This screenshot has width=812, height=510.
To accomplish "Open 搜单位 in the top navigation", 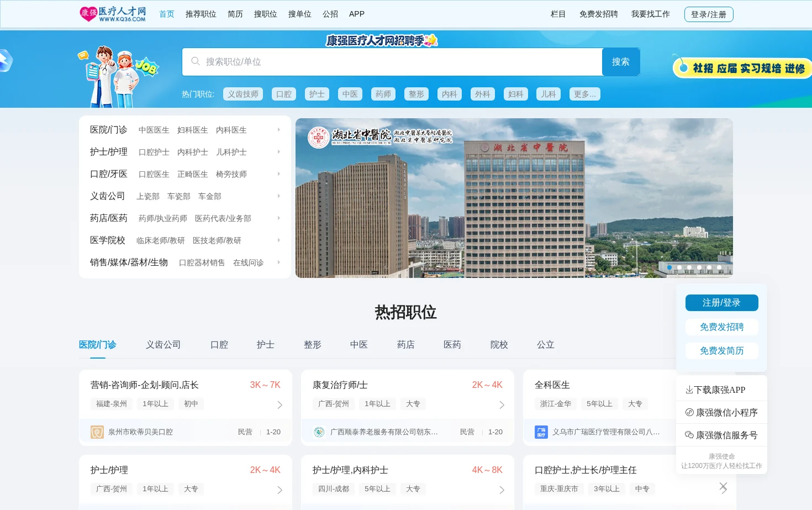I will 300,14.
